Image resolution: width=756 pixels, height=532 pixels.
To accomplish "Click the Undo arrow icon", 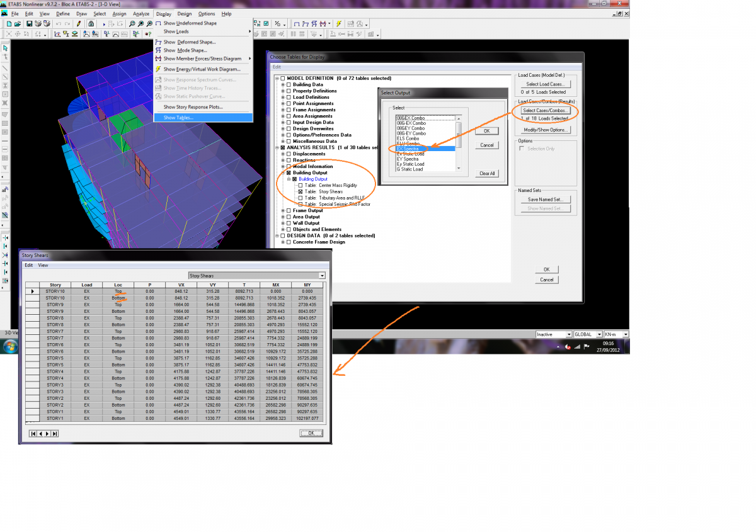I will pyautogui.click(x=58, y=23).
